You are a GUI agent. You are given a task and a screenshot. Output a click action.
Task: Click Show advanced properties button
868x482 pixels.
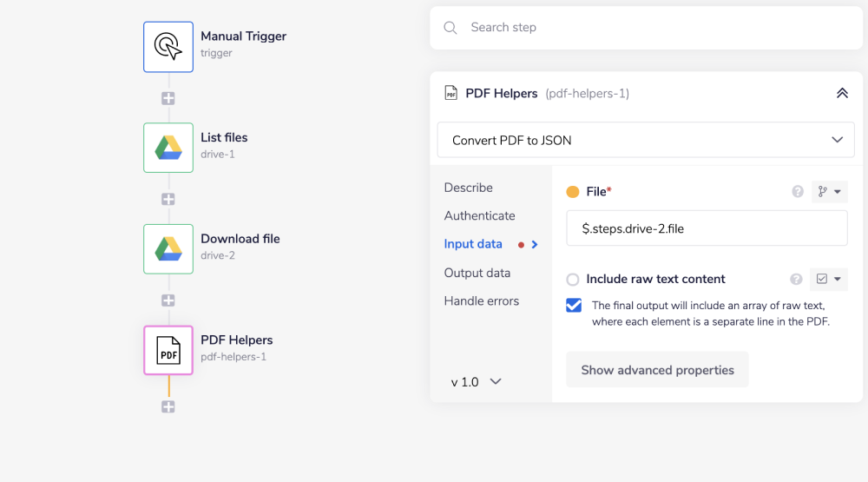[657, 370]
